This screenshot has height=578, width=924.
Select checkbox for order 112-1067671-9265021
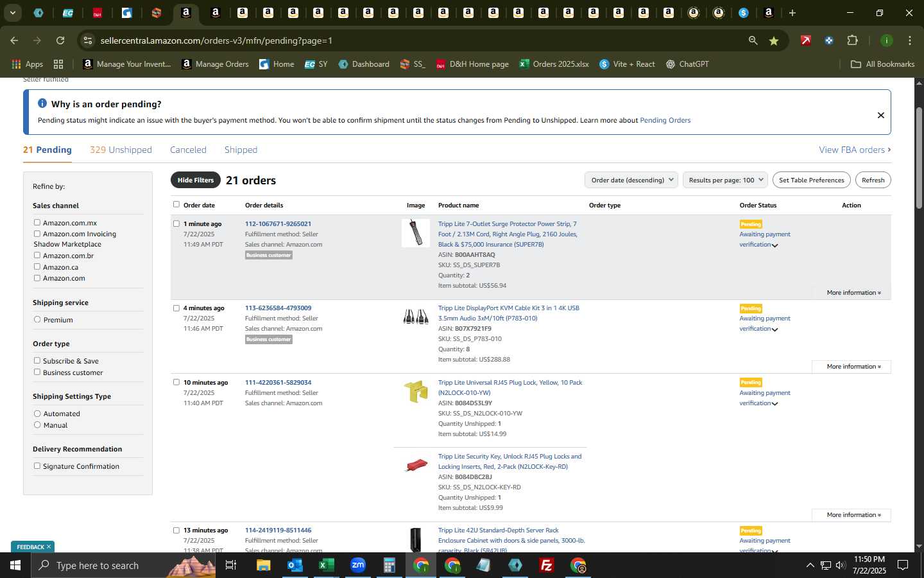(x=176, y=223)
